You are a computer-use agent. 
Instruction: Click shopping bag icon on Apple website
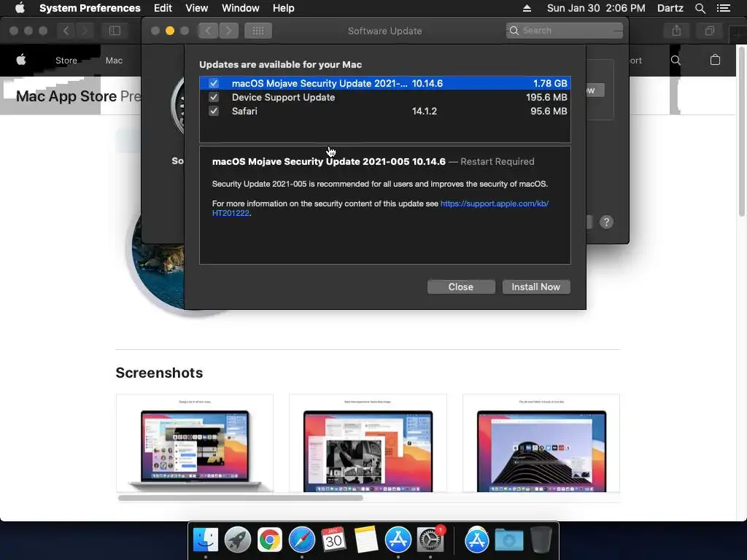coord(715,60)
